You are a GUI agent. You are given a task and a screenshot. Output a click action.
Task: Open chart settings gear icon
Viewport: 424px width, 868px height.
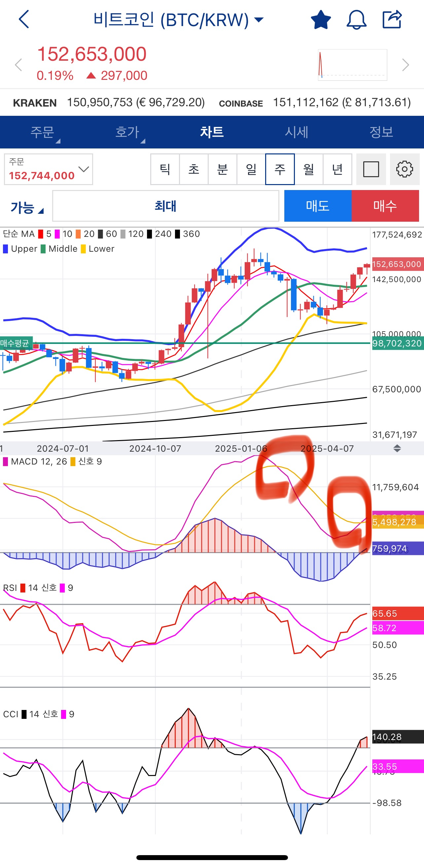(405, 169)
